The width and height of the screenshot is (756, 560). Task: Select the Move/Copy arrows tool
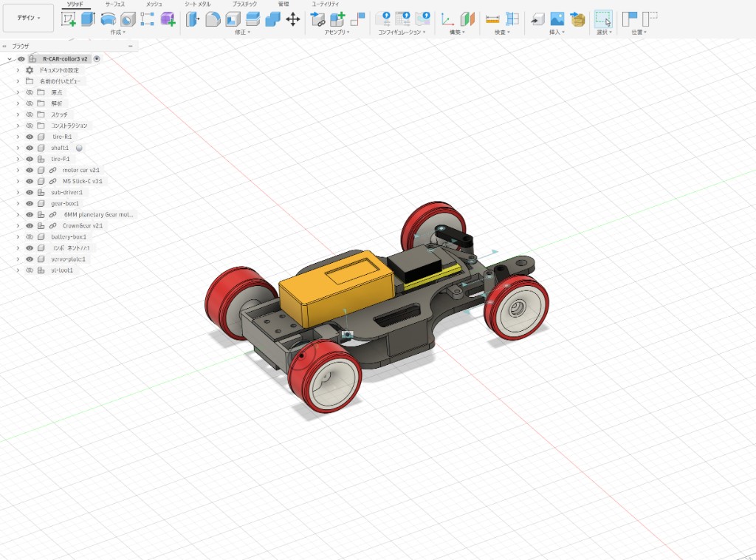pos(292,19)
